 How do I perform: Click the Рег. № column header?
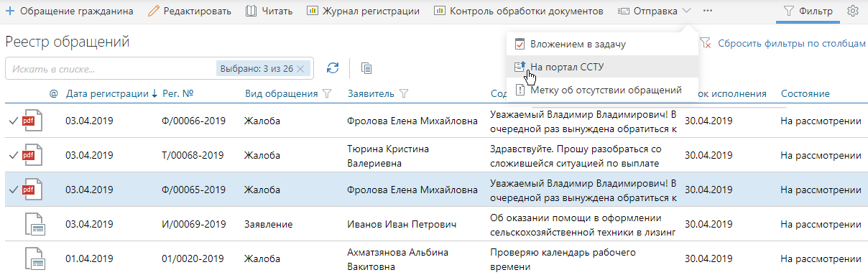[179, 93]
